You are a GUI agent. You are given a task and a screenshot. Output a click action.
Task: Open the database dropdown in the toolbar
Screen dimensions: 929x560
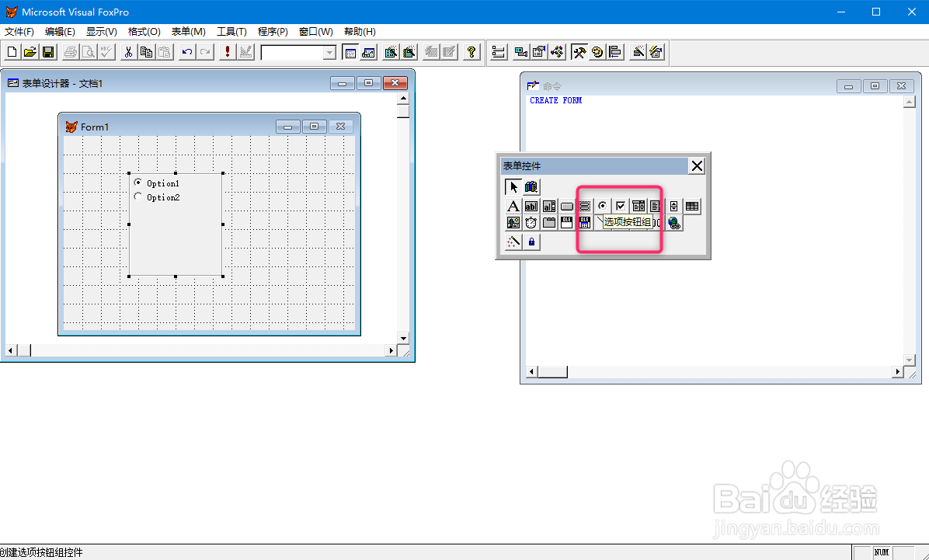tap(329, 53)
